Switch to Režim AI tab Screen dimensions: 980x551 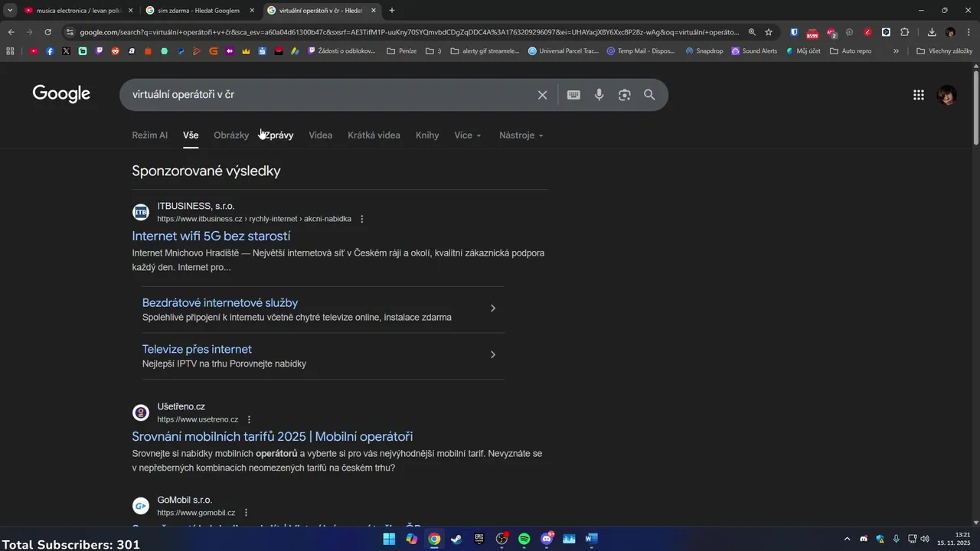pos(149,135)
